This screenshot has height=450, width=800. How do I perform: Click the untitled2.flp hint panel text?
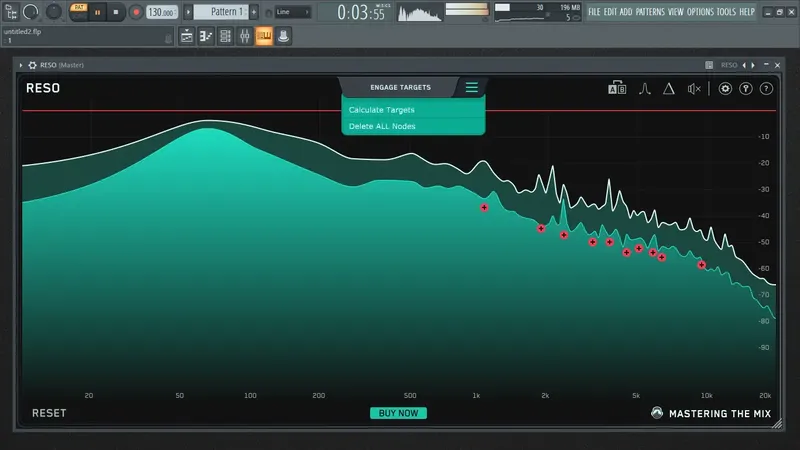(22, 32)
